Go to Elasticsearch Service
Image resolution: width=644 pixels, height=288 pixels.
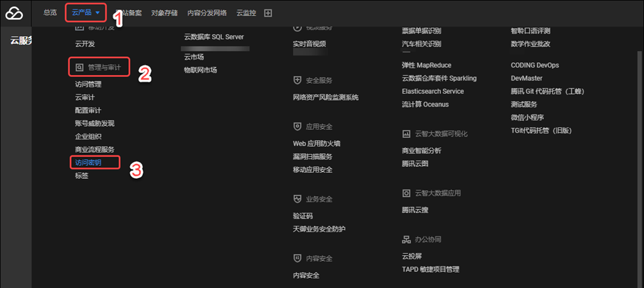[x=432, y=91]
